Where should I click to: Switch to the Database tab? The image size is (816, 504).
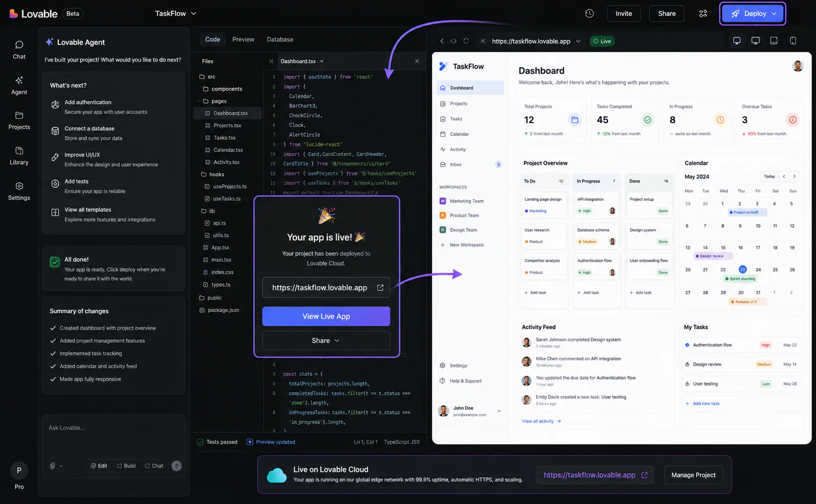(x=280, y=39)
